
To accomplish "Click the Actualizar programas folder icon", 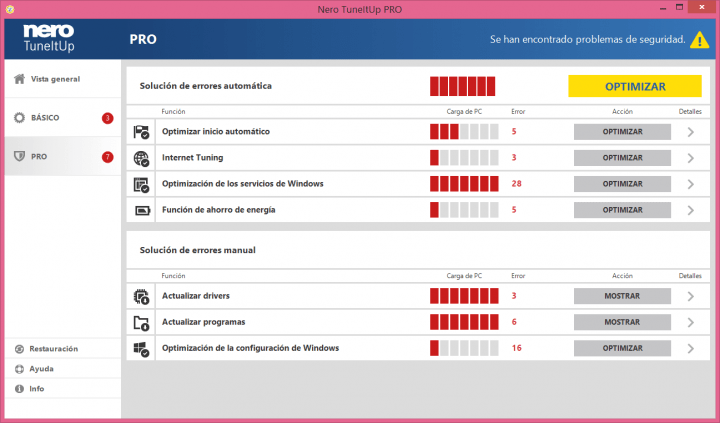I will 141,322.
